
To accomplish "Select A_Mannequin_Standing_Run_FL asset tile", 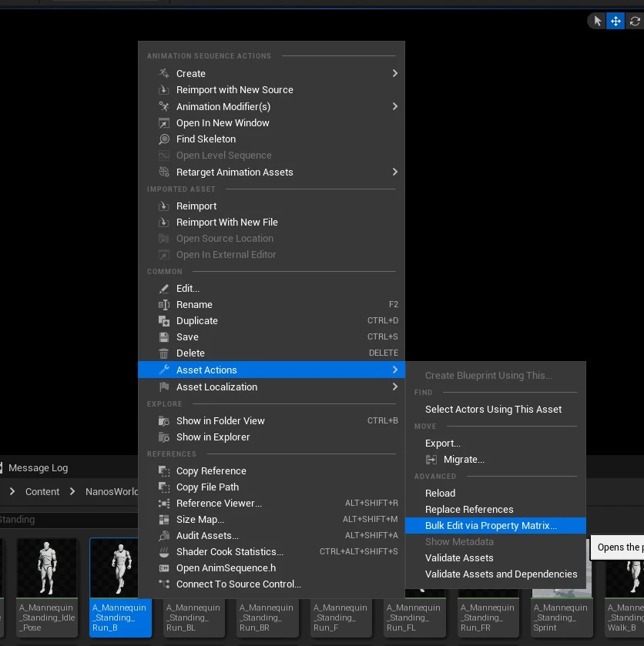I will point(414,618).
